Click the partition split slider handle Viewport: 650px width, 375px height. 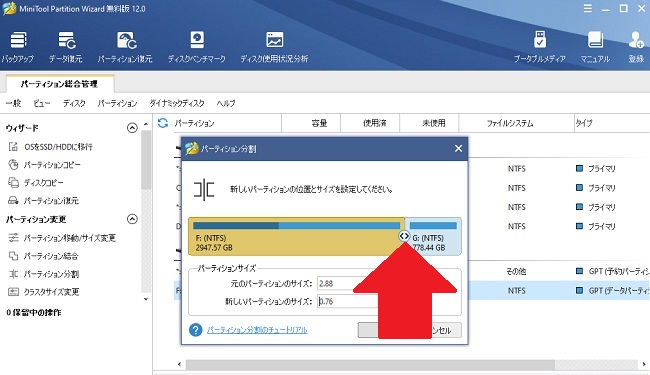(404, 236)
